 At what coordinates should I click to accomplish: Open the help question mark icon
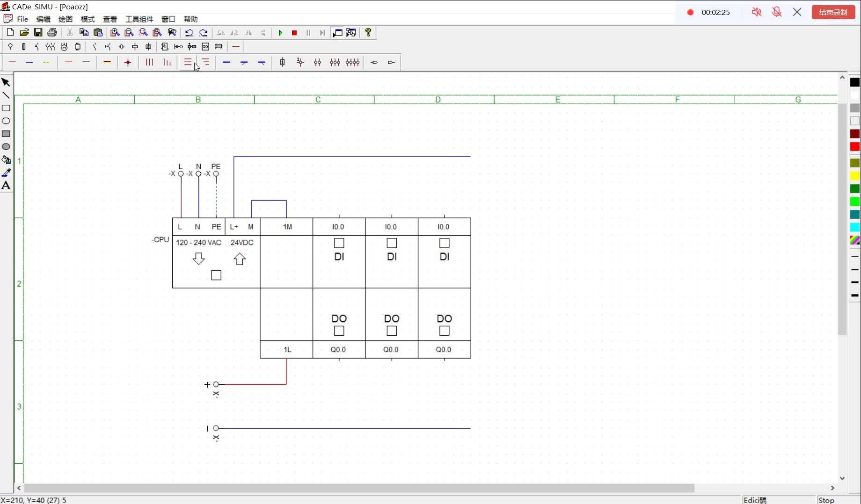368,32
